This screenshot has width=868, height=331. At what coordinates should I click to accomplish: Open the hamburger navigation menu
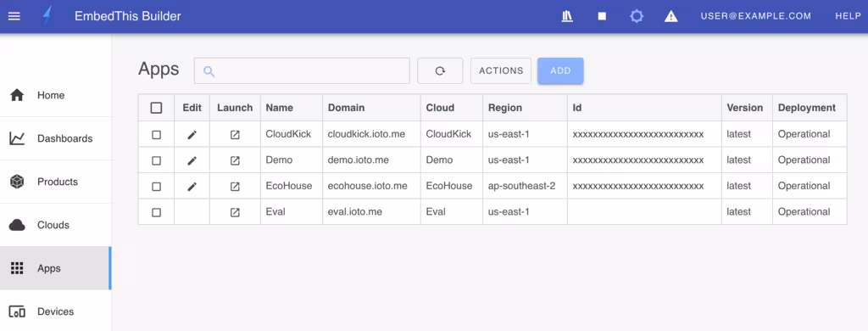pyautogui.click(x=14, y=16)
